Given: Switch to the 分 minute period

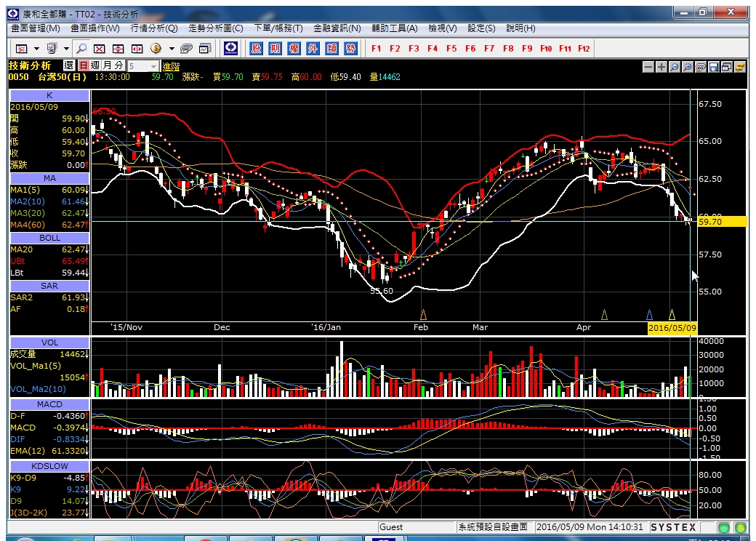Looking at the screenshot, I should pyautogui.click(x=119, y=65).
